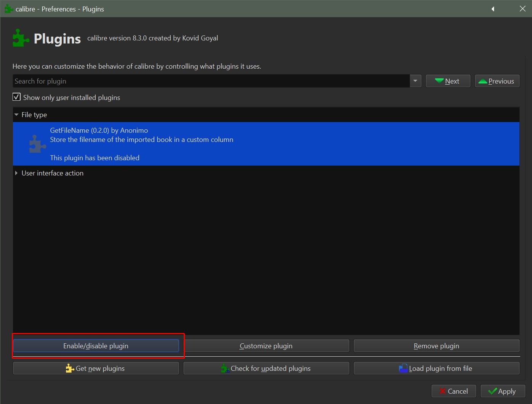Click the 'Show only user installed plugins' label
Image resolution: width=532 pixels, height=404 pixels.
tap(72, 97)
